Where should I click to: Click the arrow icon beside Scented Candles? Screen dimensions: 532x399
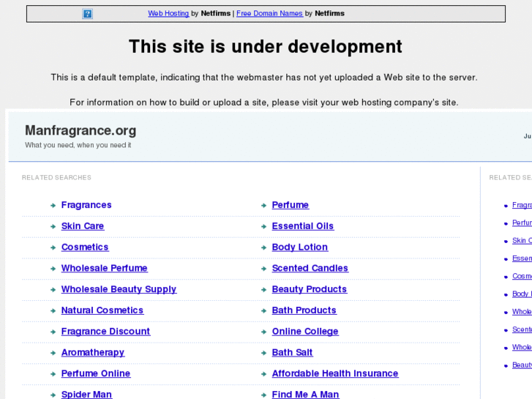coord(263,269)
